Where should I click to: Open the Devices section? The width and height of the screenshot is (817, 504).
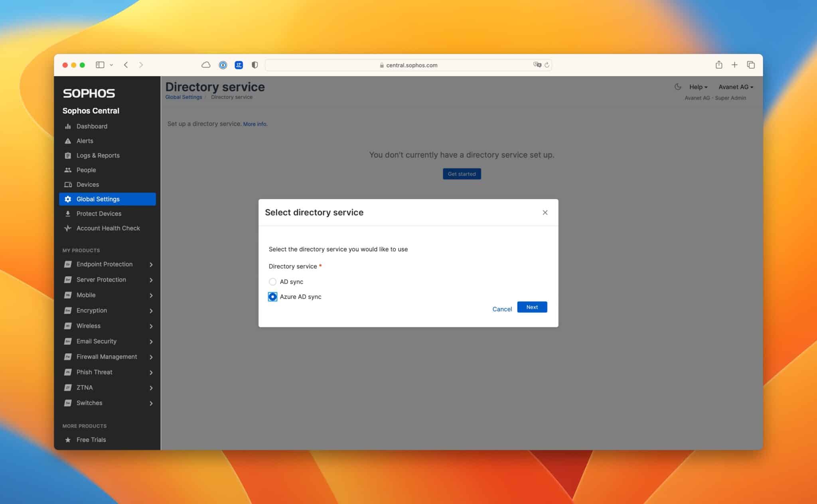(x=87, y=184)
